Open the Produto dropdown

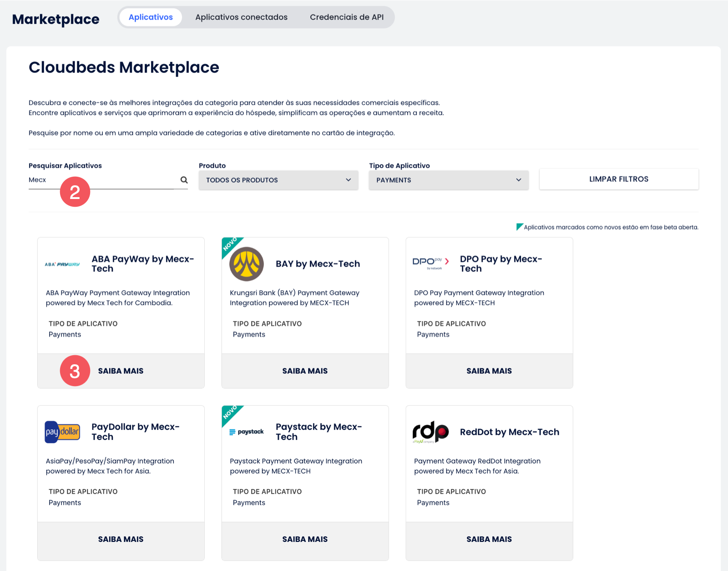(278, 180)
